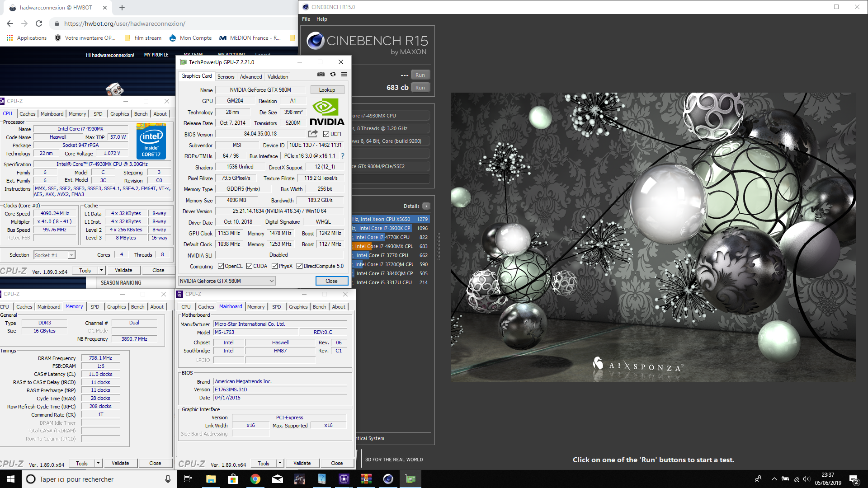
Task: Show hidden system tray icons
Action: [774, 479]
